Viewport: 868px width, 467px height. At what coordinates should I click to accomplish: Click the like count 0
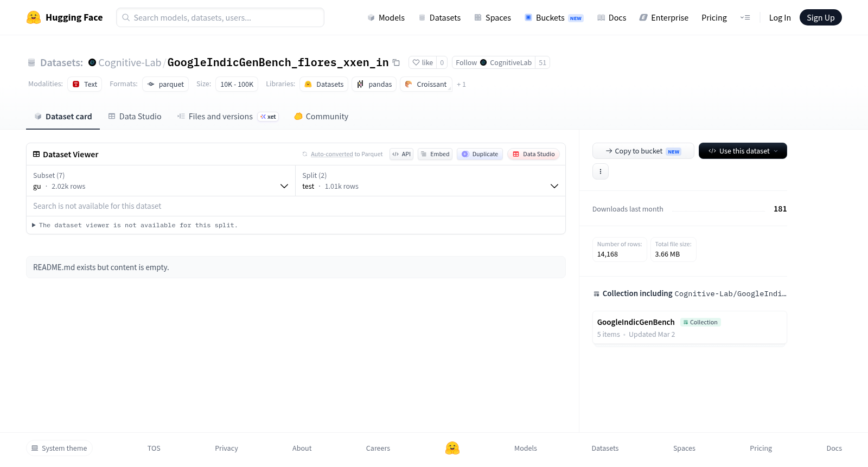442,62
